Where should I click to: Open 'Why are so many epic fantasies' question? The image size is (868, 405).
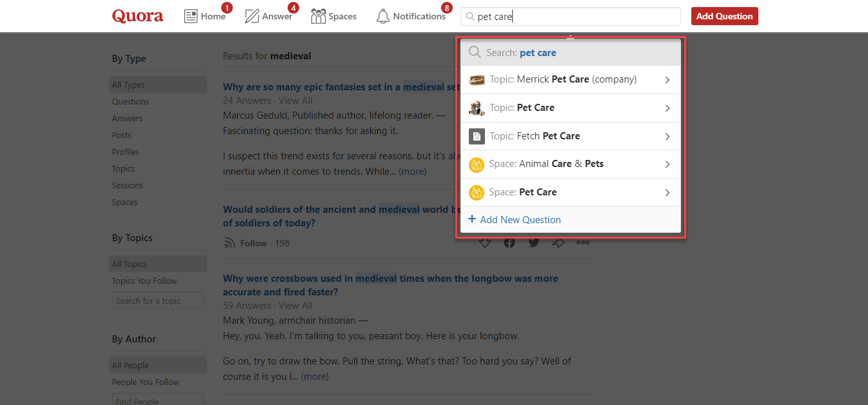pos(340,86)
